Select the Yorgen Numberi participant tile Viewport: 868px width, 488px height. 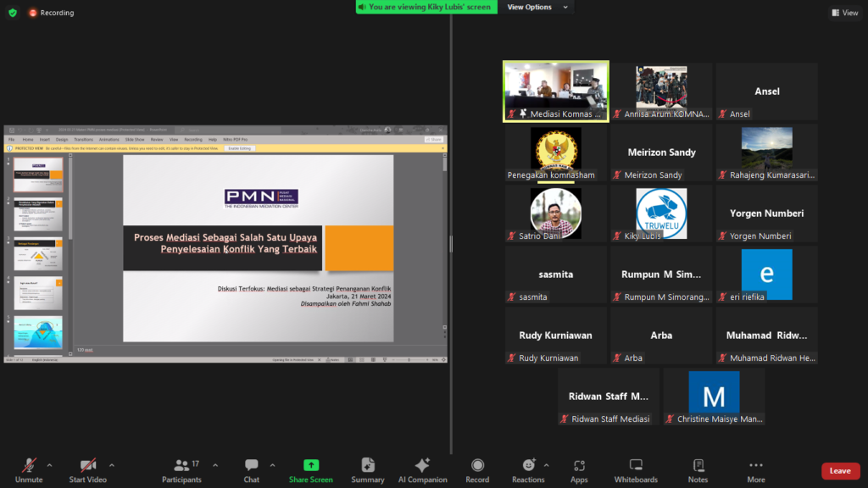pos(766,213)
